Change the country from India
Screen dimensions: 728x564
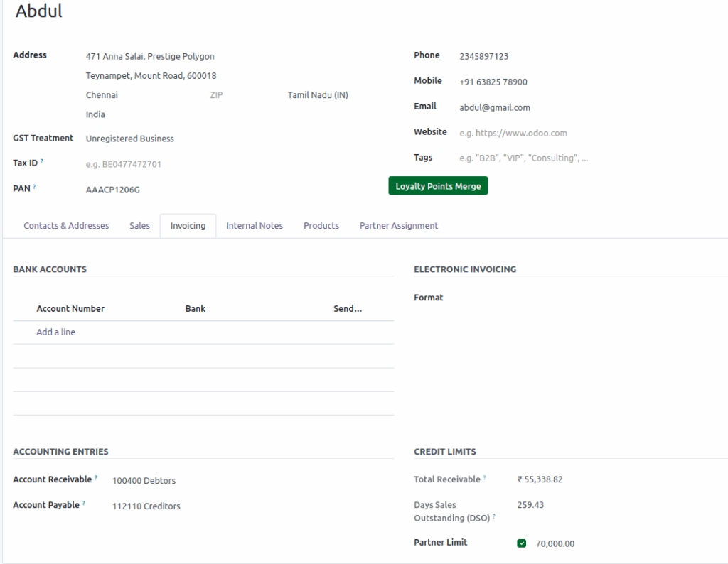pyautogui.click(x=95, y=114)
